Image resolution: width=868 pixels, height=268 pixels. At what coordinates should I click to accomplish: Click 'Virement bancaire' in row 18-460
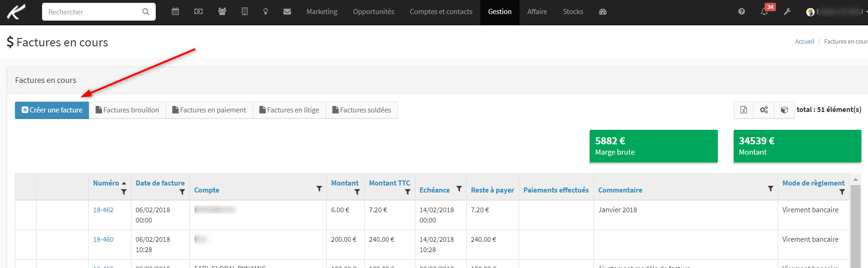[810, 239]
